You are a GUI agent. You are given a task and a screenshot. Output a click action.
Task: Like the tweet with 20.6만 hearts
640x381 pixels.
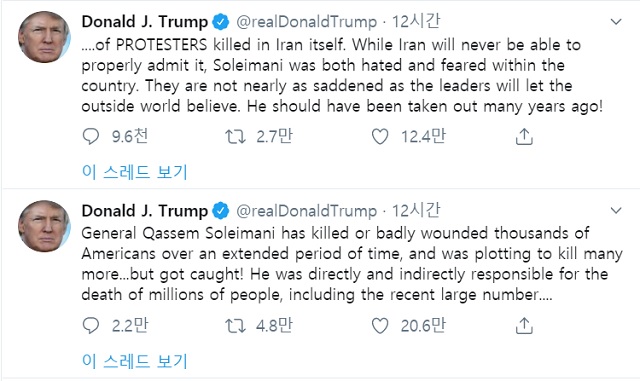380,325
